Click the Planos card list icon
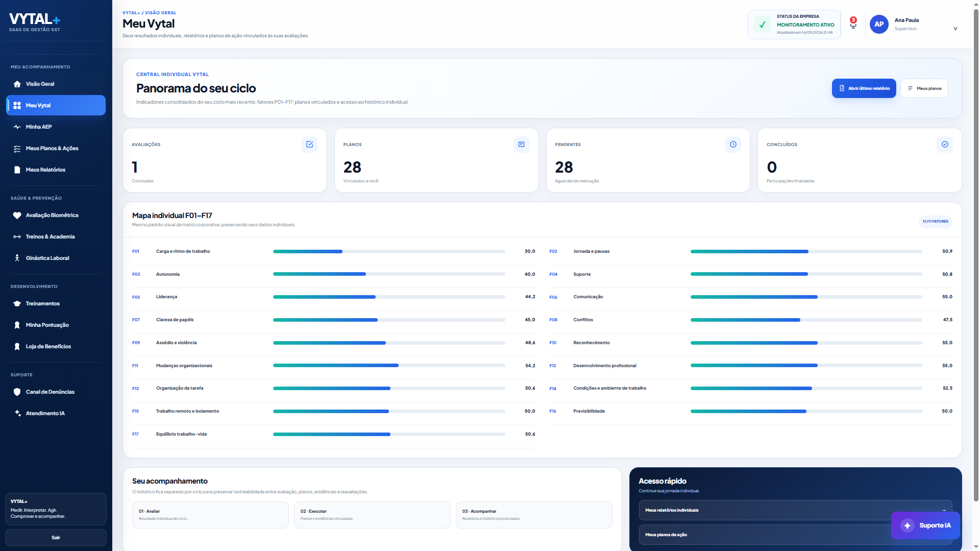 [x=521, y=145]
